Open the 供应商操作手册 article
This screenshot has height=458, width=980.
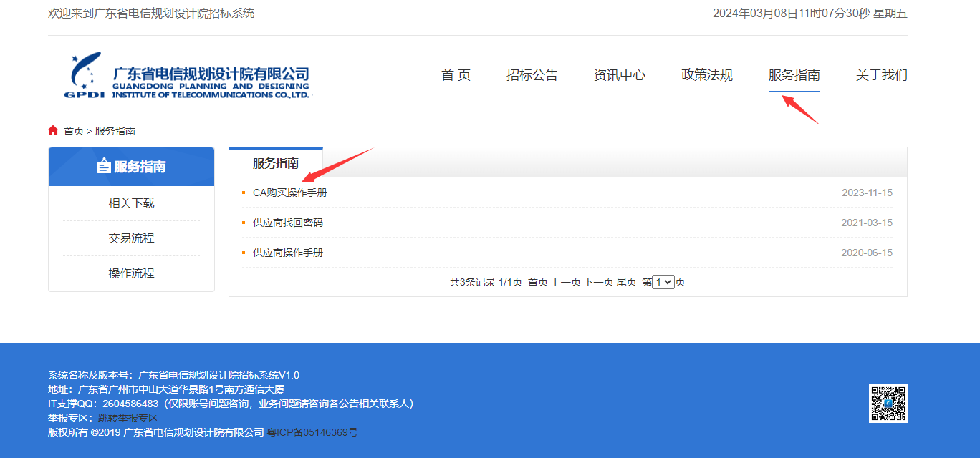point(288,253)
